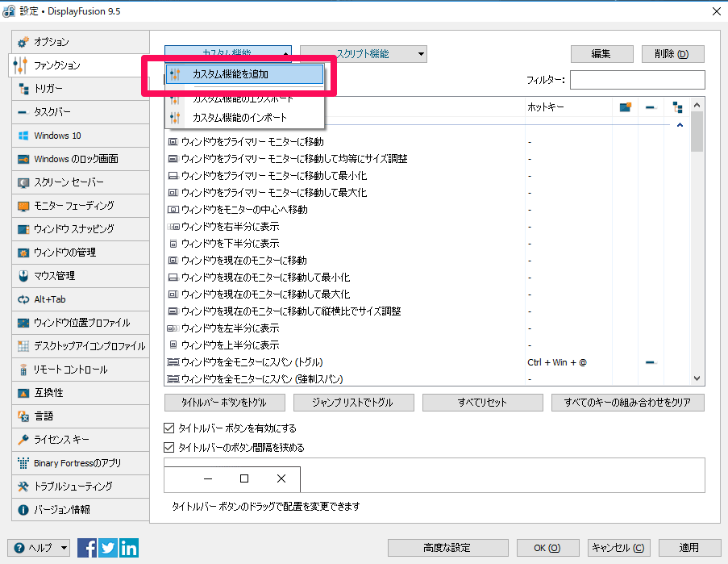The height and width of the screenshot is (564, 728).
Task: Click the function list scrollbar thumb
Action: pos(697,132)
